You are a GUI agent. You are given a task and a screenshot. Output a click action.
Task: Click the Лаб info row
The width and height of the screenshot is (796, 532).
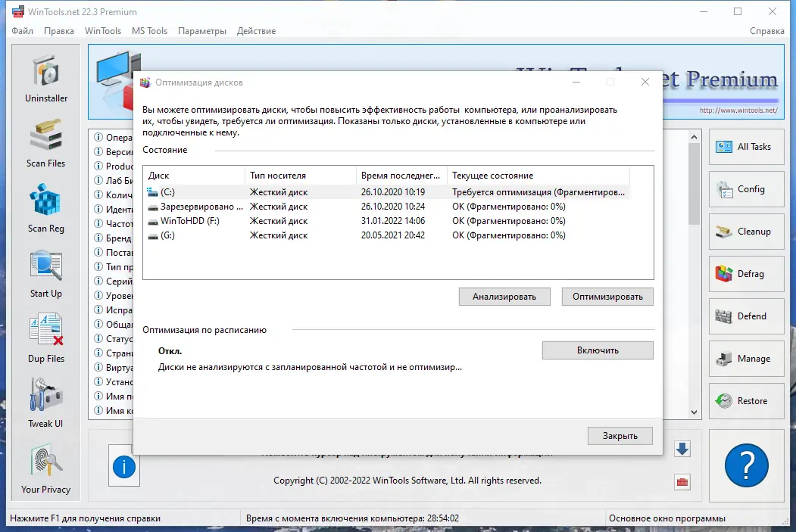114,181
